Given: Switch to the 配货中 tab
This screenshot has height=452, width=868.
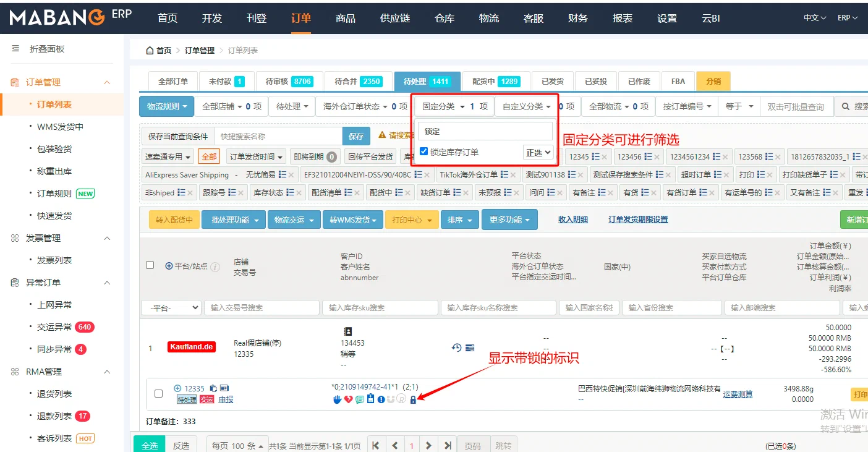Looking at the screenshot, I should pyautogui.click(x=496, y=81).
